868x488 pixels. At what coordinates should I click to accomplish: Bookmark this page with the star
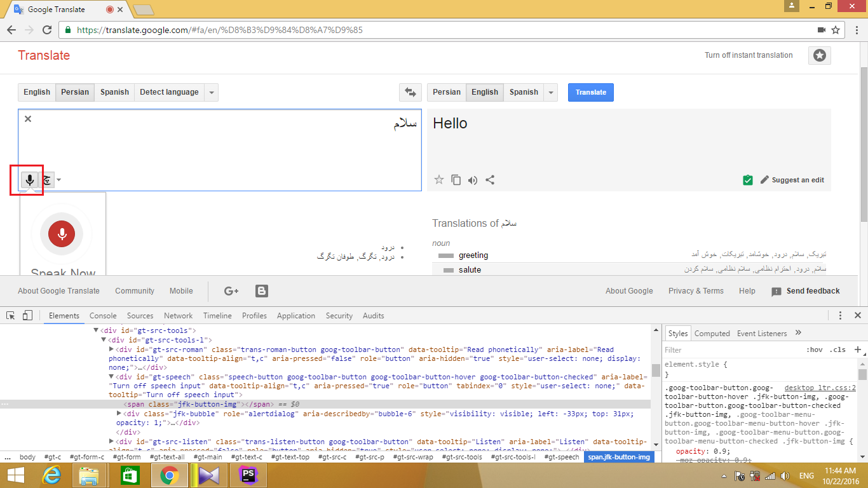(x=836, y=30)
